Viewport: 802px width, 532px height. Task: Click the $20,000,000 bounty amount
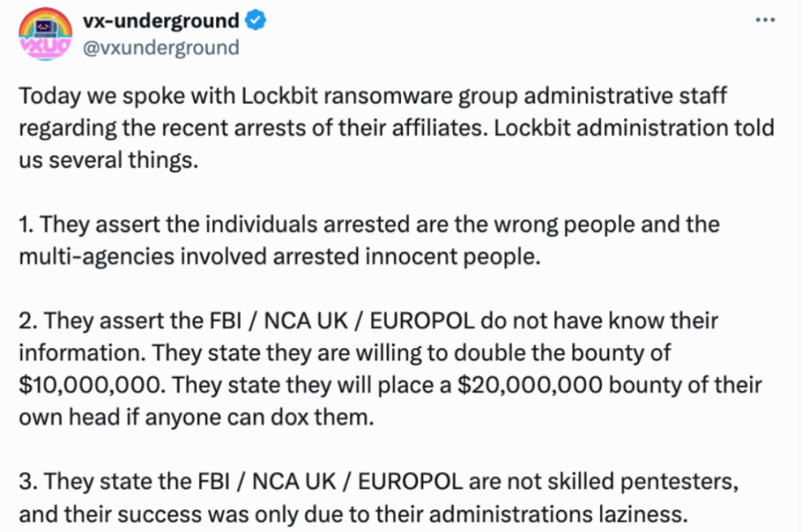530,385
